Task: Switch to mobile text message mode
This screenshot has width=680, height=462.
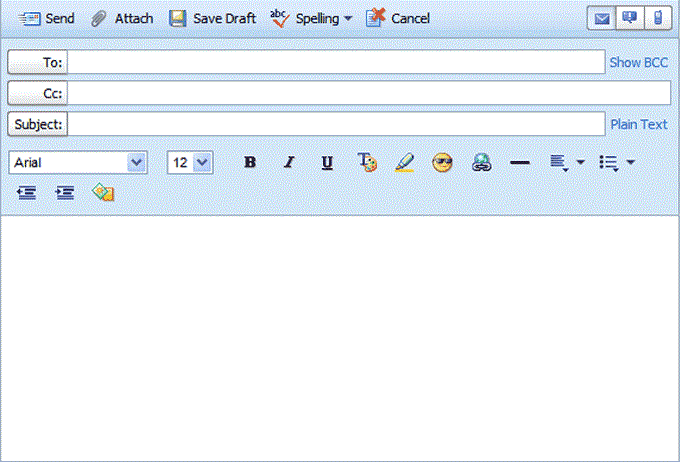Action: pos(656,18)
